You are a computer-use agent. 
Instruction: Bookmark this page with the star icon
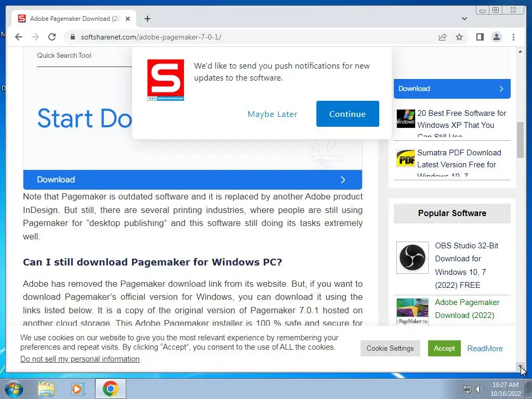(x=459, y=37)
